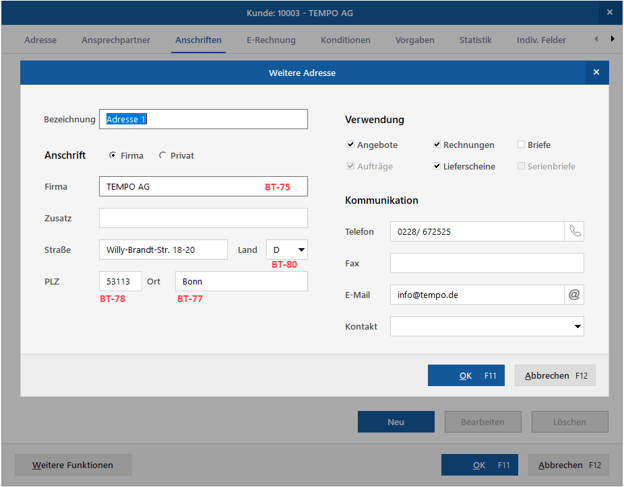Close the Weitere Adresse dialog with X
Viewport: 624px width, 487px height.
tap(596, 73)
